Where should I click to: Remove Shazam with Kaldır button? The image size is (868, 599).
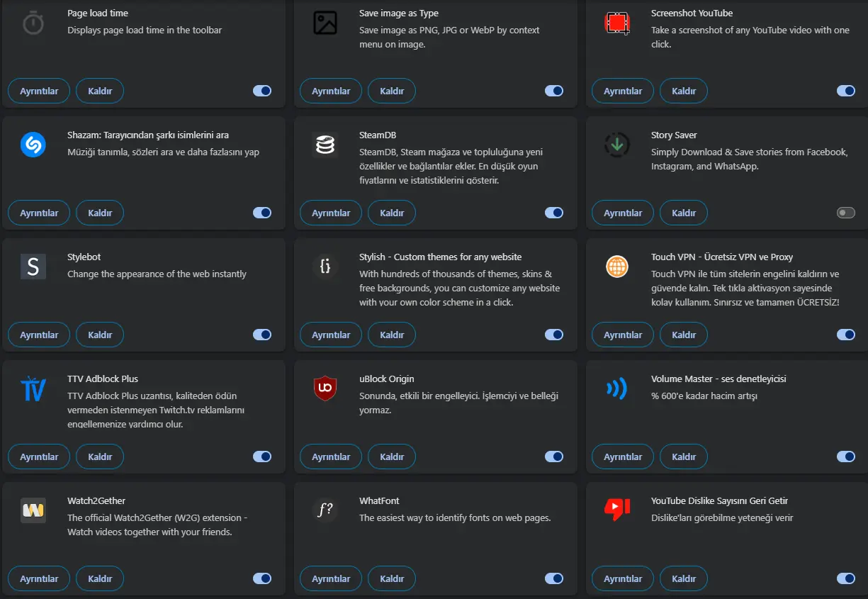[100, 213]
